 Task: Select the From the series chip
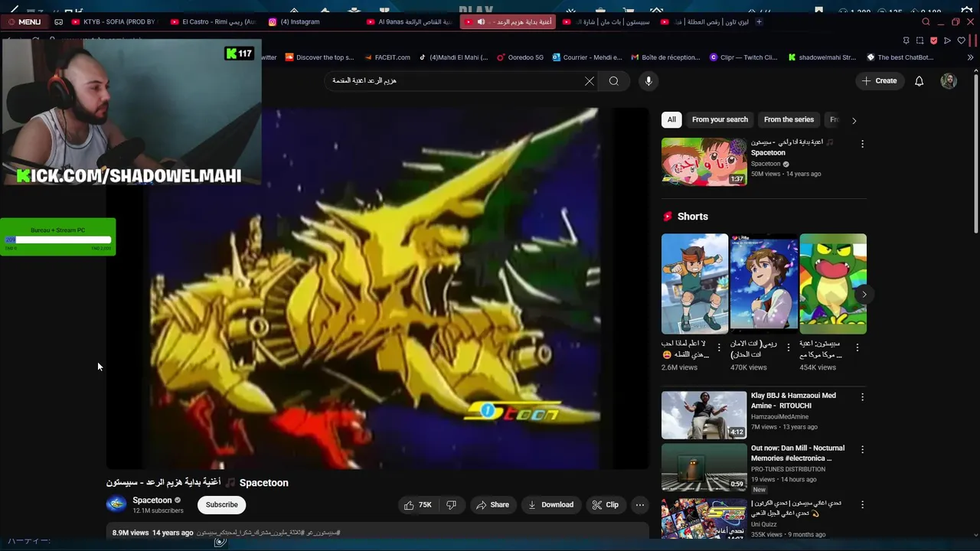coord(789,119)
